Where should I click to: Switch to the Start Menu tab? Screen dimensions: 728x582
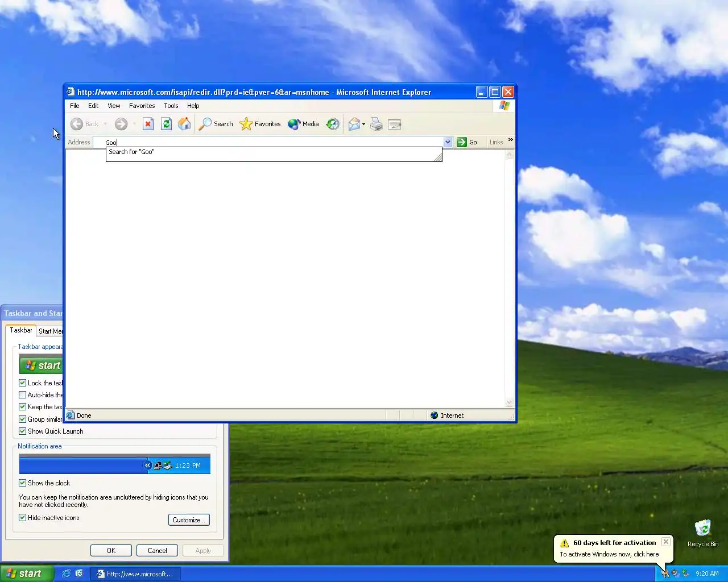tap(50, 331)
